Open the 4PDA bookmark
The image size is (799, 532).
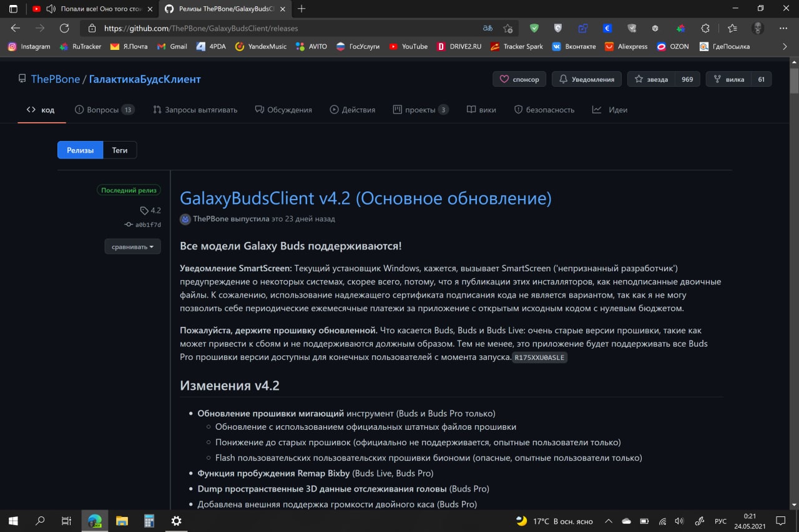[211, 46]
